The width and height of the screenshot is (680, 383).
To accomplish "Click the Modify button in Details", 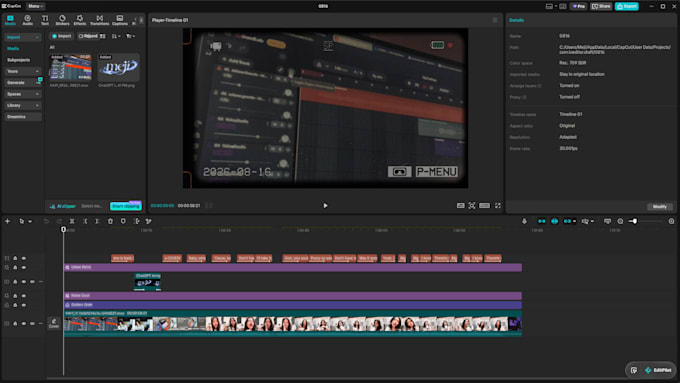I will click(660, 207).
